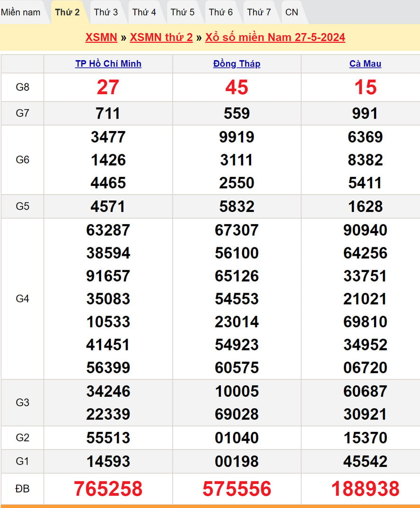Open the Miền nam tab
Viewport: 420px width, 508px height.
(21, 12)
